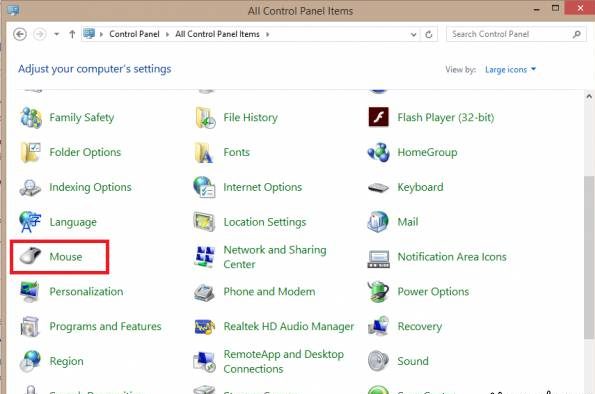Image resolution: width=595 pixels, height=394 pixels.
Task: Click the Realtek HD Audio Manager icon
Action: pos(205,326)
